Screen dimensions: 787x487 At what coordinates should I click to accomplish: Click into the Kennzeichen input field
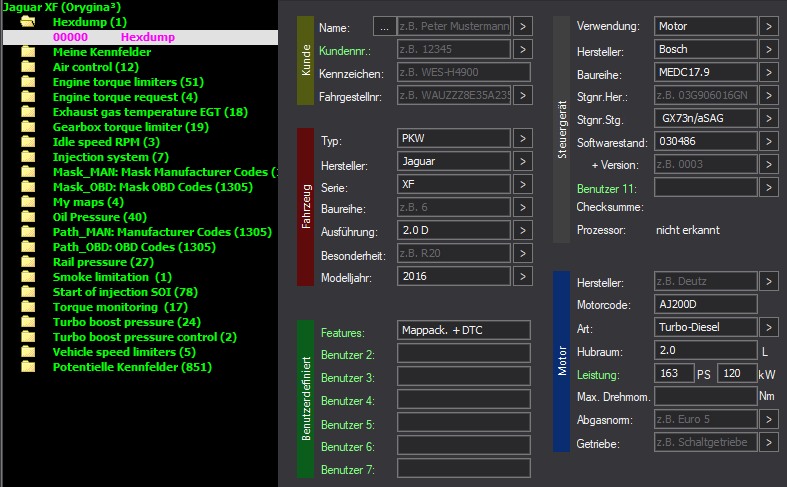tap(464, 72)
